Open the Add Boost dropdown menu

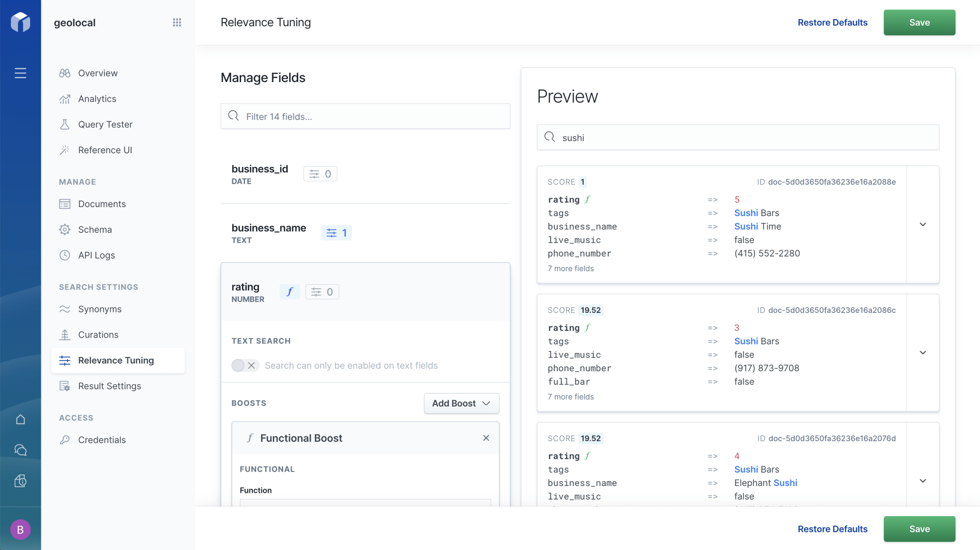460,403
